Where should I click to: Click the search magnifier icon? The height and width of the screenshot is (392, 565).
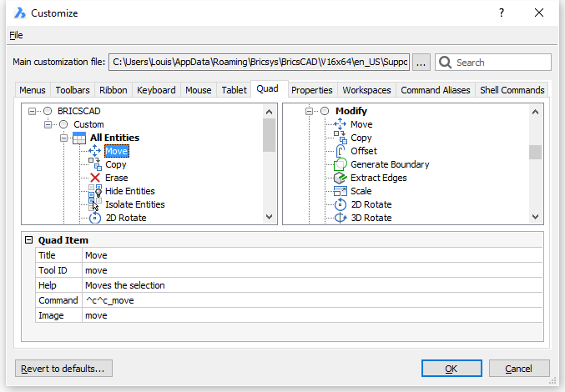[x=446, y=63]
